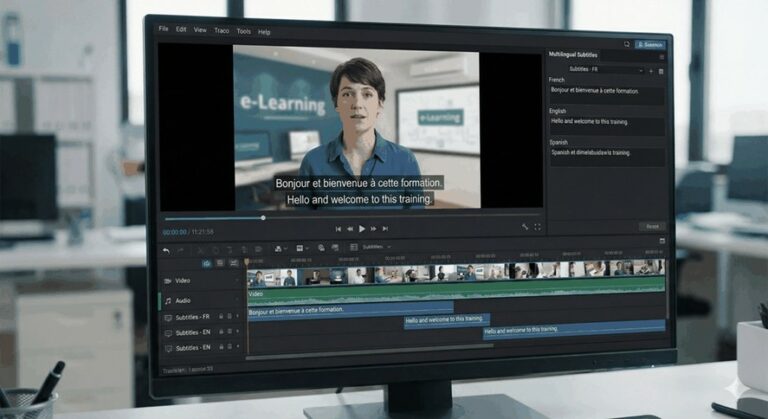Click the Audio track music note icon
The image size is (768, 419).
(x=168, y=300)
